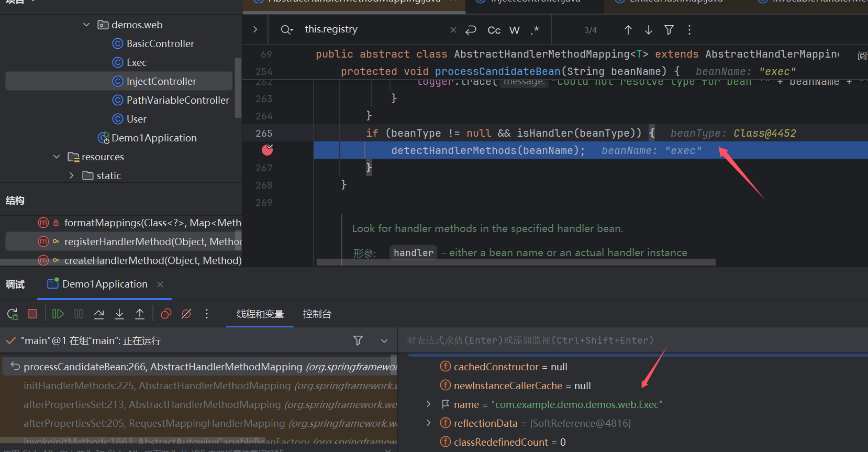Open thread selector dropdown
The width and height of the screenshot is (868, 452).
pyautogui.click(x=384, y=340)
